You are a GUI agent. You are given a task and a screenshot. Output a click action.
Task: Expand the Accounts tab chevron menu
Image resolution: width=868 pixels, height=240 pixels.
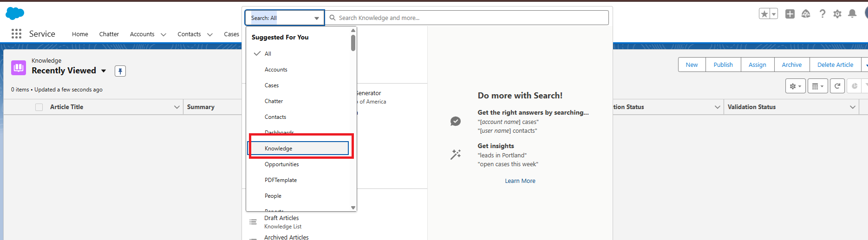[x=163, y=34]
